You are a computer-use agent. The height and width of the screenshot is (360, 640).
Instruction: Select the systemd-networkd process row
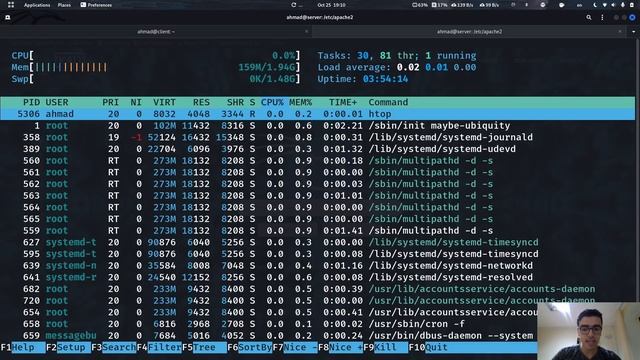[x=318, y=266]
